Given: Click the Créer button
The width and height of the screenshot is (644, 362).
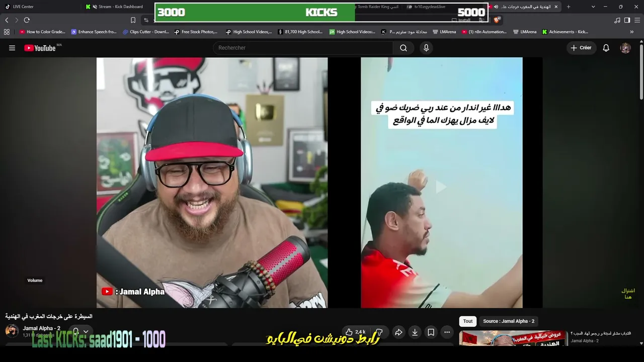Looking at the screenshot, I should pyautogui.click(x=581, y=48).
